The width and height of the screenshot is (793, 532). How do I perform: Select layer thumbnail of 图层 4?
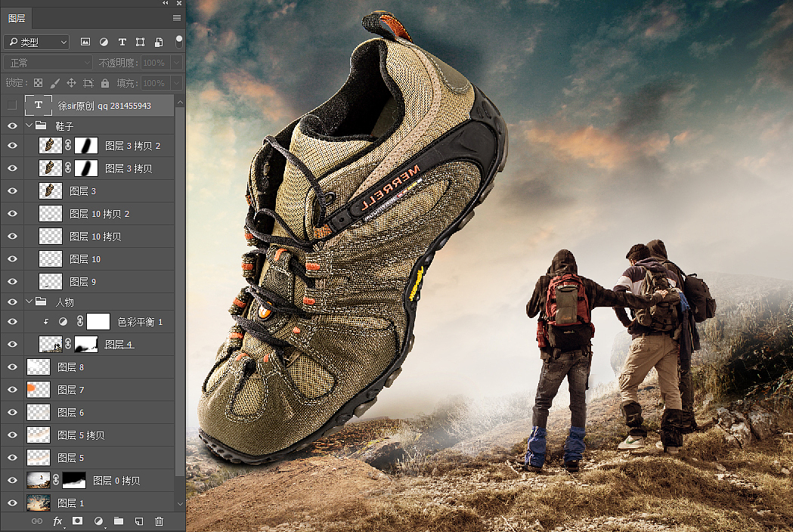[x=51, y=344]
